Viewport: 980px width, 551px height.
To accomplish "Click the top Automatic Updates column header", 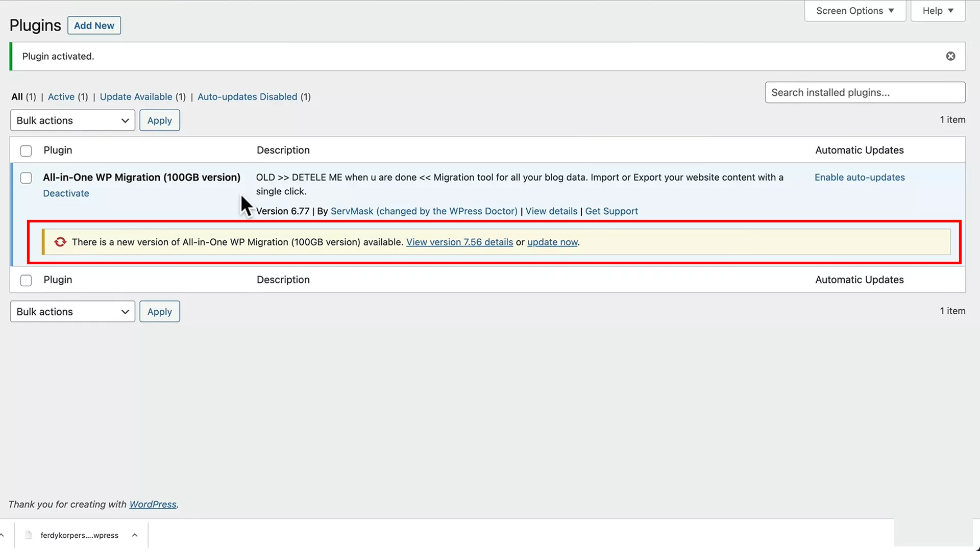I will 860,150.
